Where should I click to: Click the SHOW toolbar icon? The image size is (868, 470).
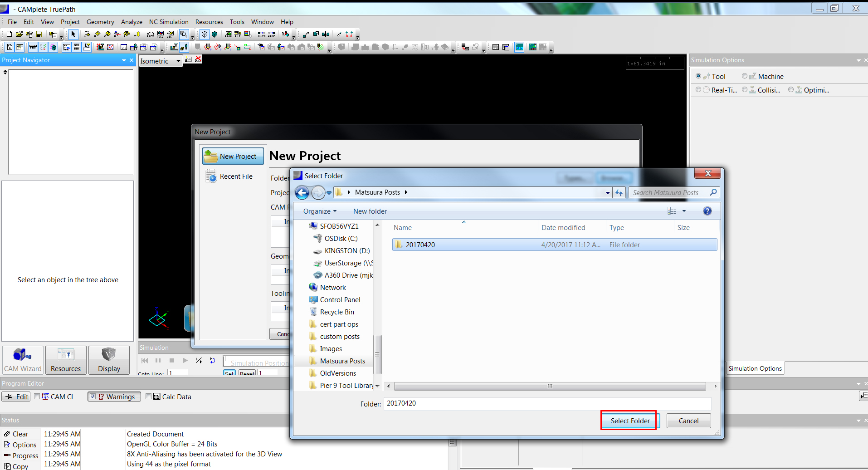click(x=262, y=34)
